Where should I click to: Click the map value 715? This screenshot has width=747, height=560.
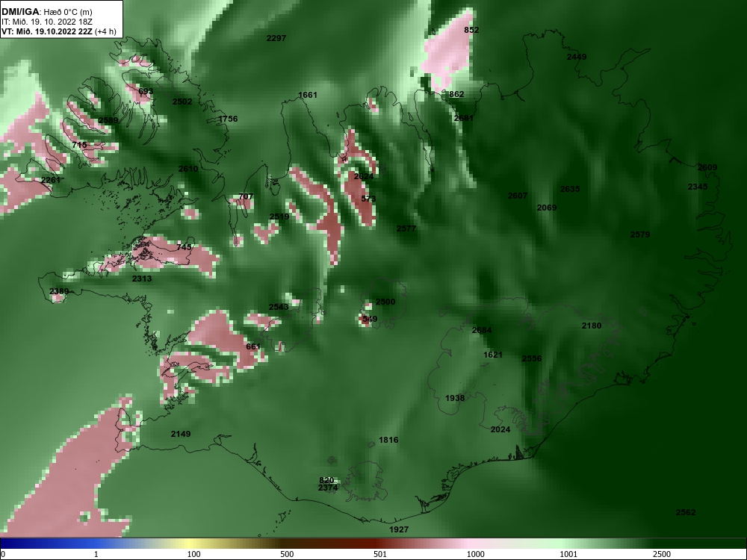coord(80,145)
